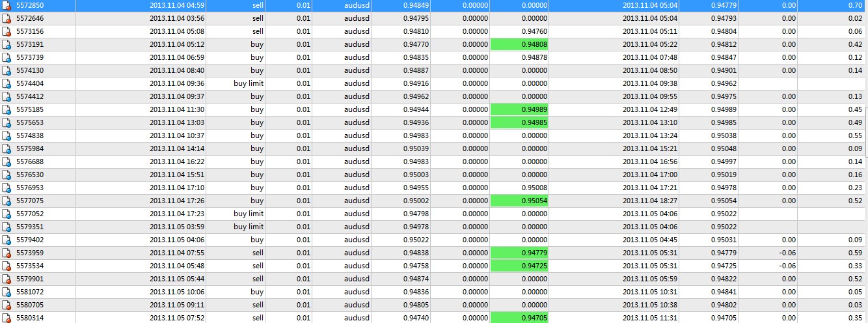
Task: Click the order icon beside ticket 5572646
Action: pos(7,19)
